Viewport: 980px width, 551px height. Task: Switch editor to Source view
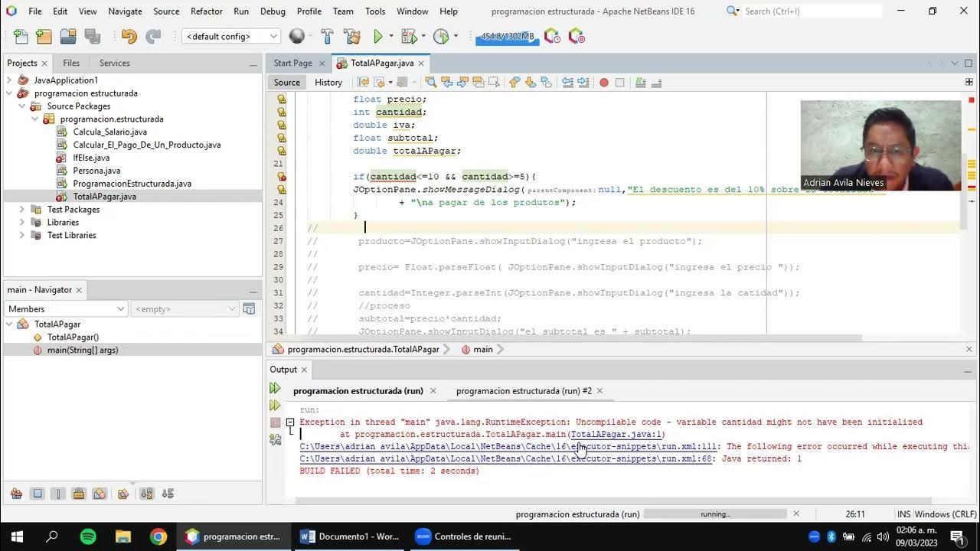coord(287,83)
